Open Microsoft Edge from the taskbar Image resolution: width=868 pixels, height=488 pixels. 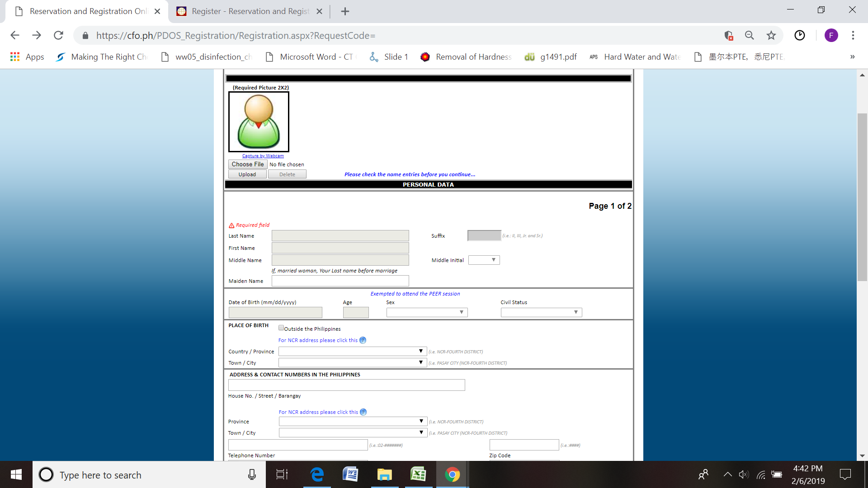coord(317,474)
